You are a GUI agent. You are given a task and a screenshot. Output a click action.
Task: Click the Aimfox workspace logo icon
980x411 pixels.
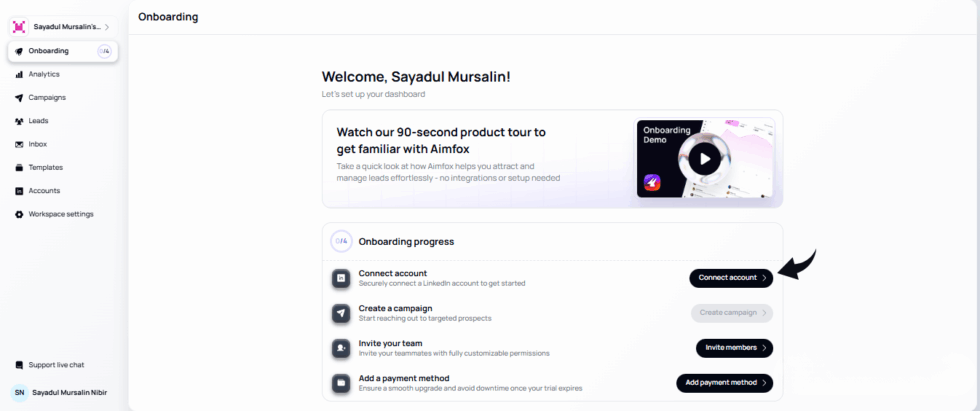[19, 27]
